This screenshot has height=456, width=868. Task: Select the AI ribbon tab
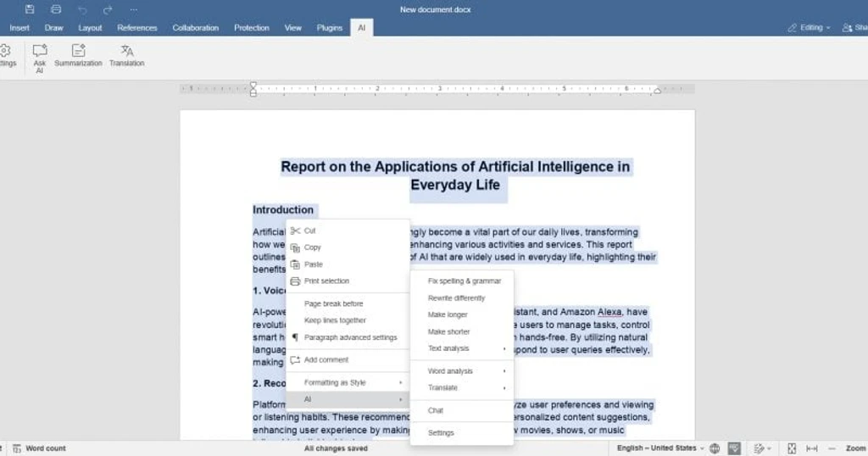[x=361, y=28]
